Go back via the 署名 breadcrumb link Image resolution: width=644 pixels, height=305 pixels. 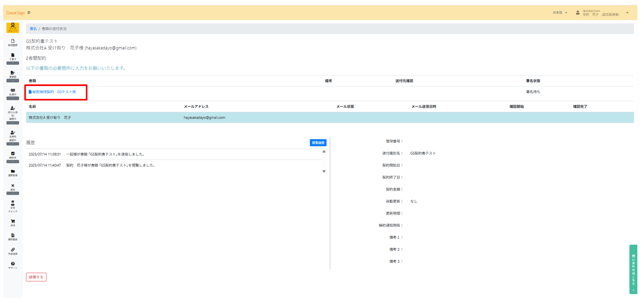tap(34, 29)
